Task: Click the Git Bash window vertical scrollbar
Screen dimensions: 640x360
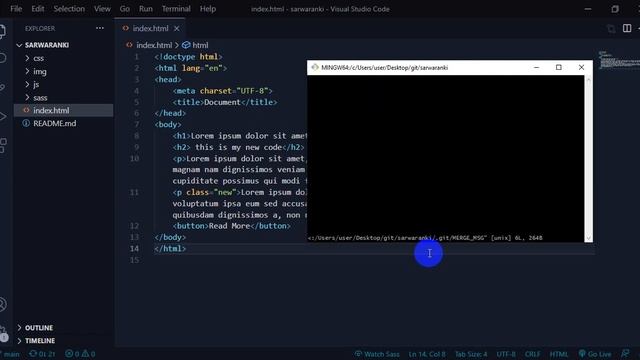Action: click(588, 159)
